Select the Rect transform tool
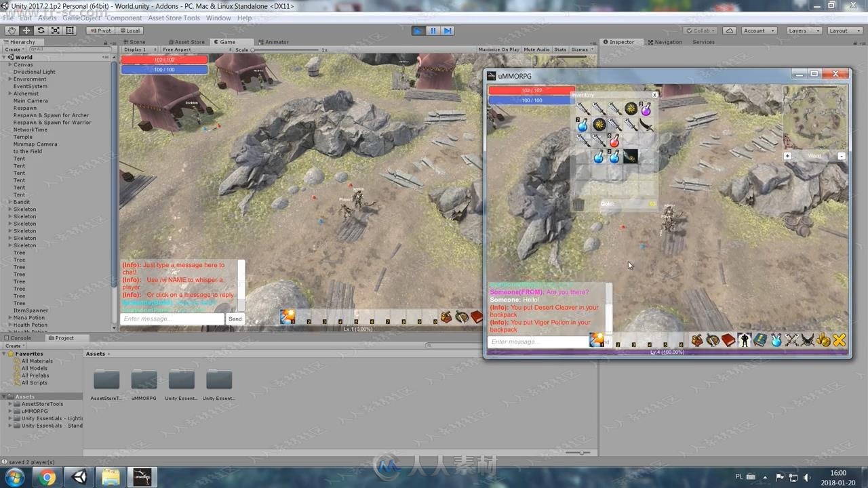Viewport: 868px width, 488px height. (x=70, y=30)
